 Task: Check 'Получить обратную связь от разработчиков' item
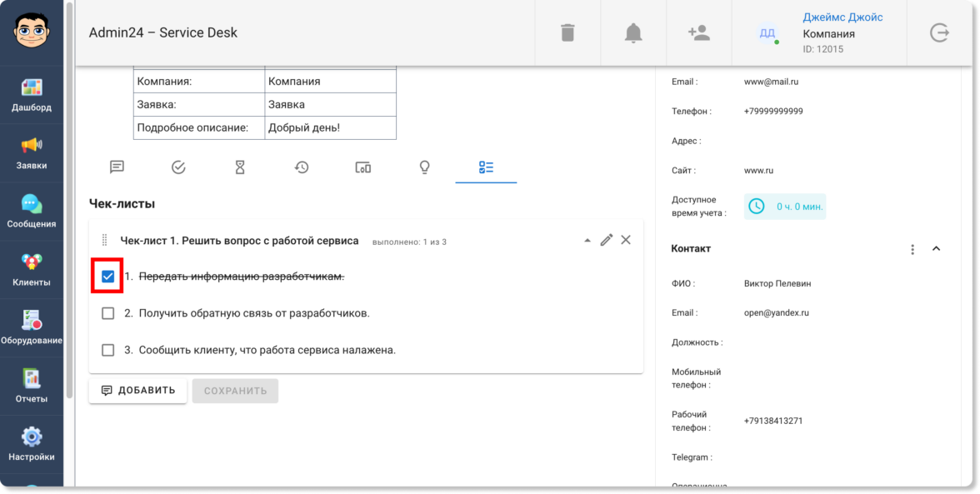(108, 313)
